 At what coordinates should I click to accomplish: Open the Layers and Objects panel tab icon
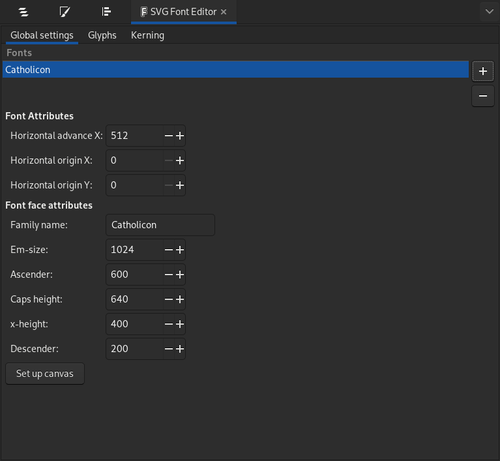pos(23,12)
